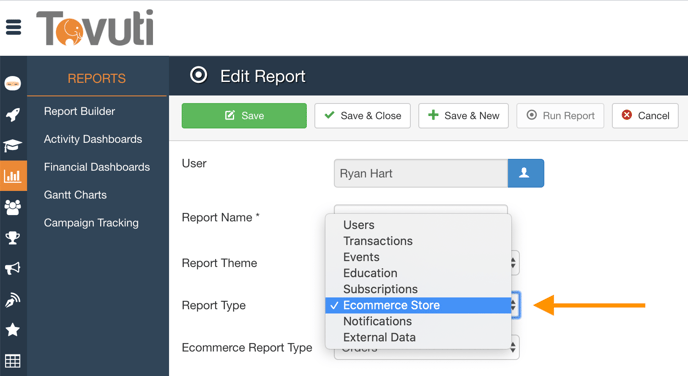Open the Ecommerce Report Type dropdown arrows

[513, 347]
